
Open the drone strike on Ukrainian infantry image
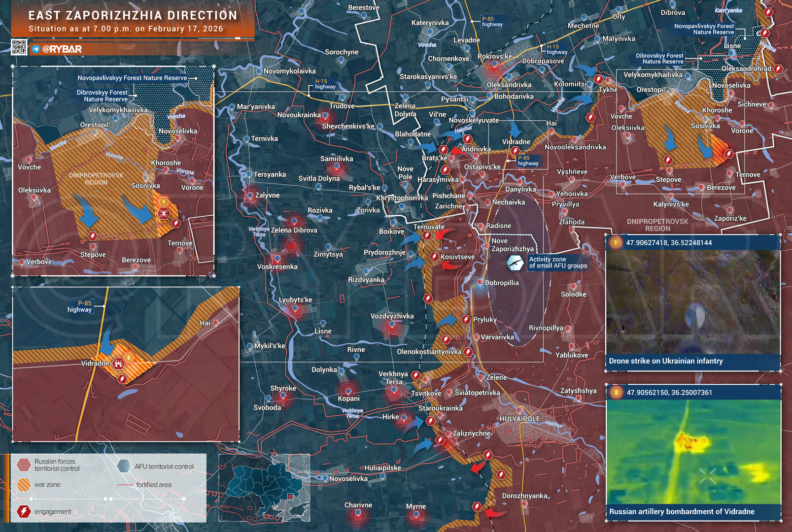pos(692,301)
